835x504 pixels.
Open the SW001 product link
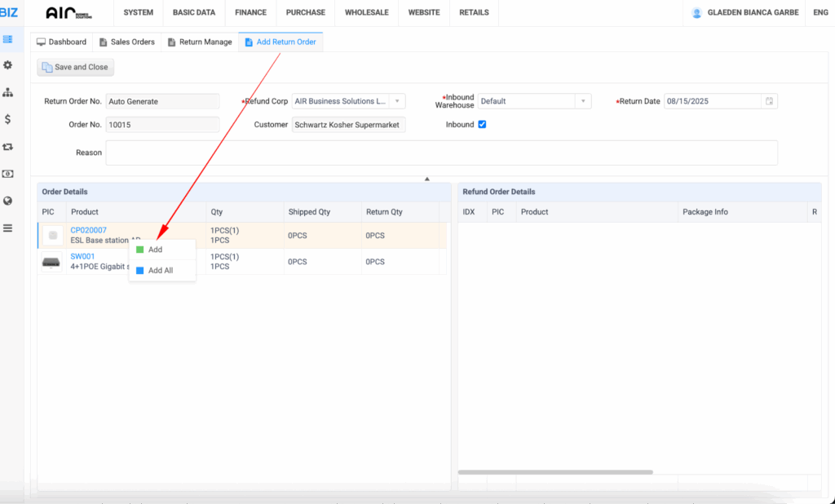82,256
